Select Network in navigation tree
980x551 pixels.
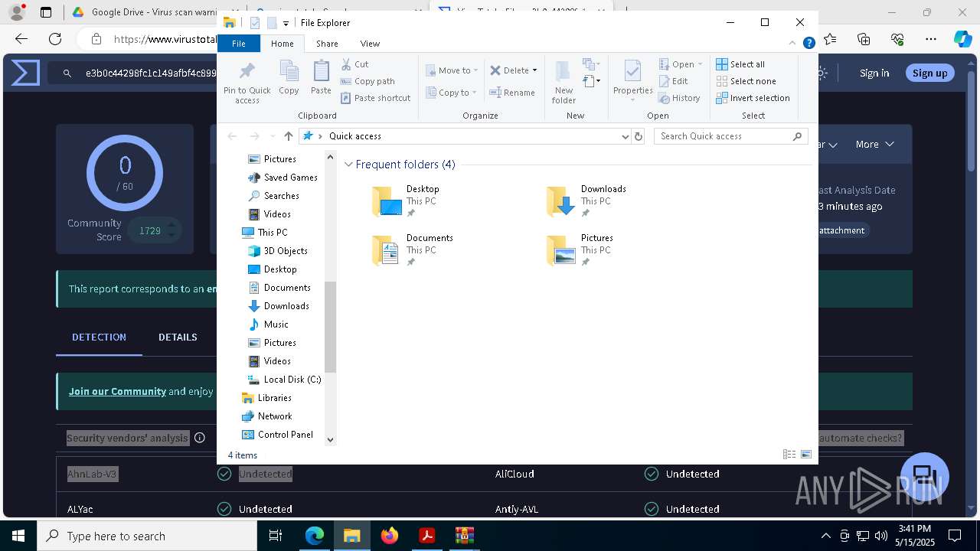coord(266,416)
